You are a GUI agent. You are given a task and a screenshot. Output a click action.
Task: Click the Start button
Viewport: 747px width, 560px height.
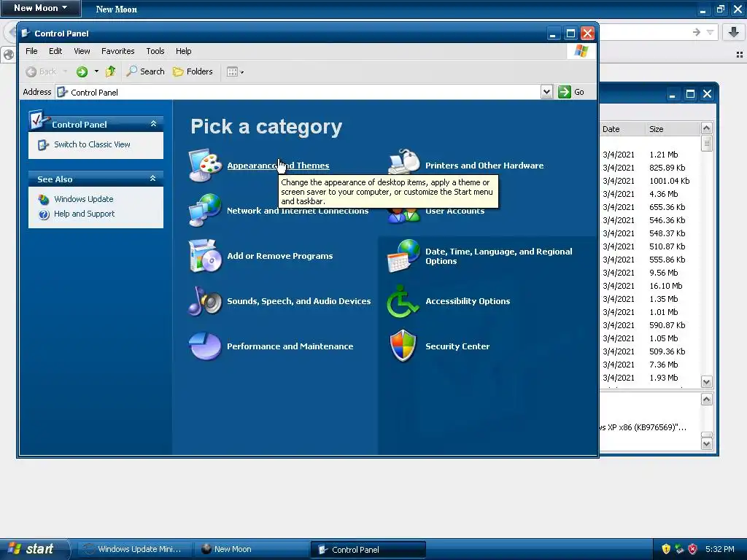pyautogui.click(x=34, y=549)
